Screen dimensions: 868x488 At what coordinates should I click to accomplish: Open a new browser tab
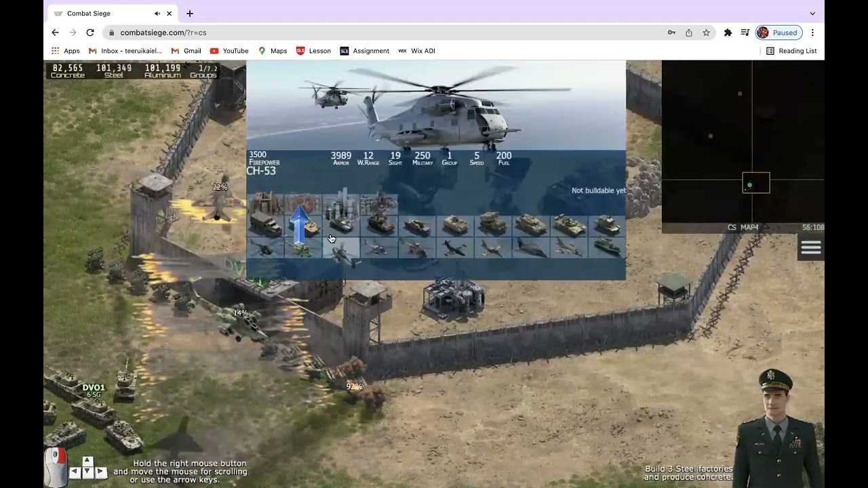click(190, 14)
